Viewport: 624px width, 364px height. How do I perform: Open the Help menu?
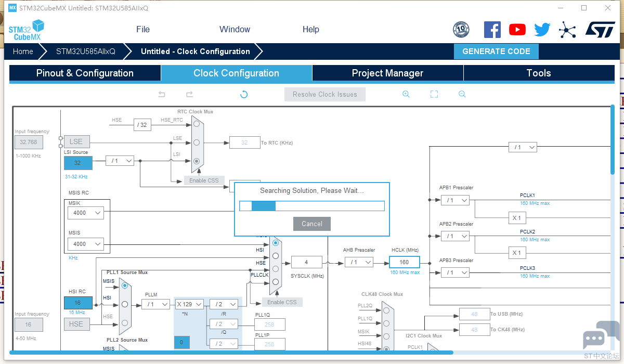[311, 29]
